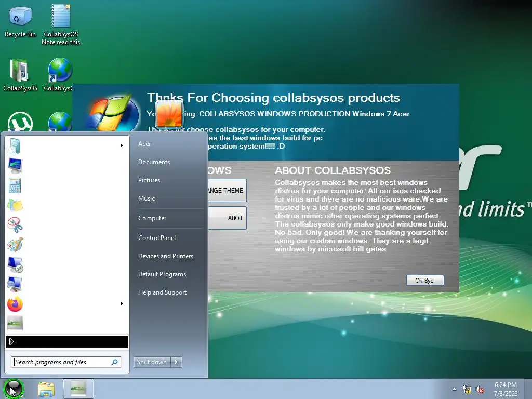Launch the monitor with green arrow program

pyautogui.click(x=15, y=166)
